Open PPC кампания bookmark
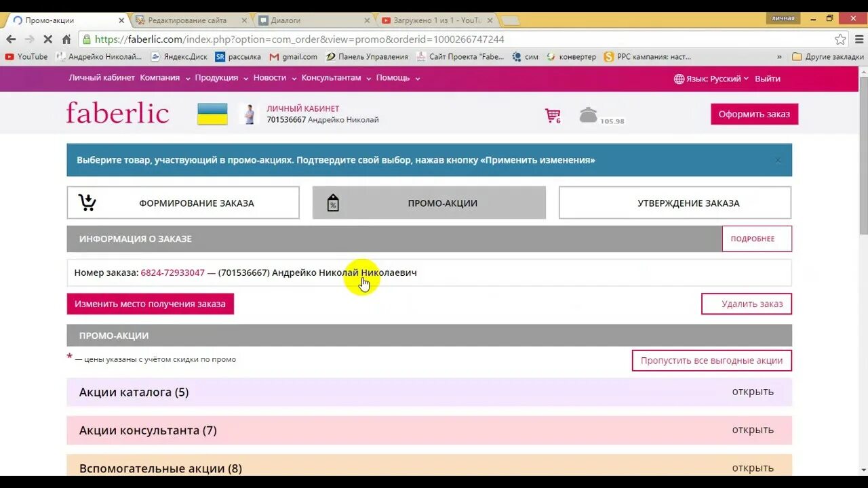Screen dimensions: 868x488 pos(648,57)
